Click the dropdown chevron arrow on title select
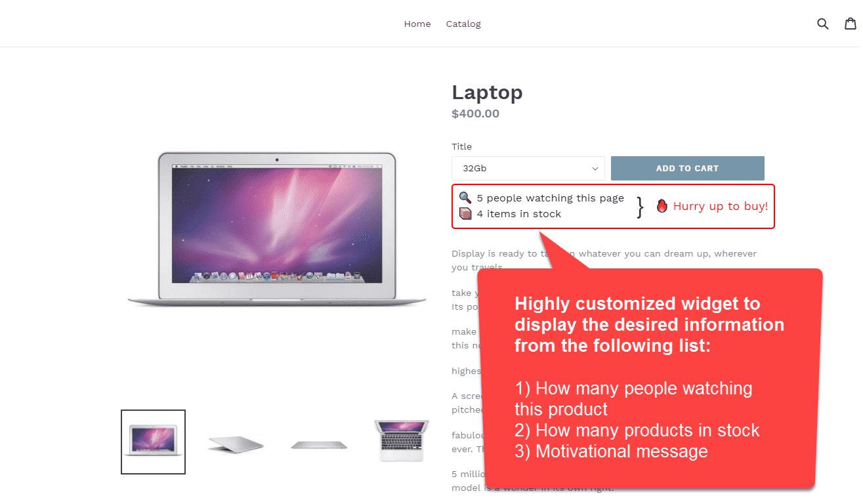Image resolution: width=863 pixels, height=504 pixels. [595, 169]
